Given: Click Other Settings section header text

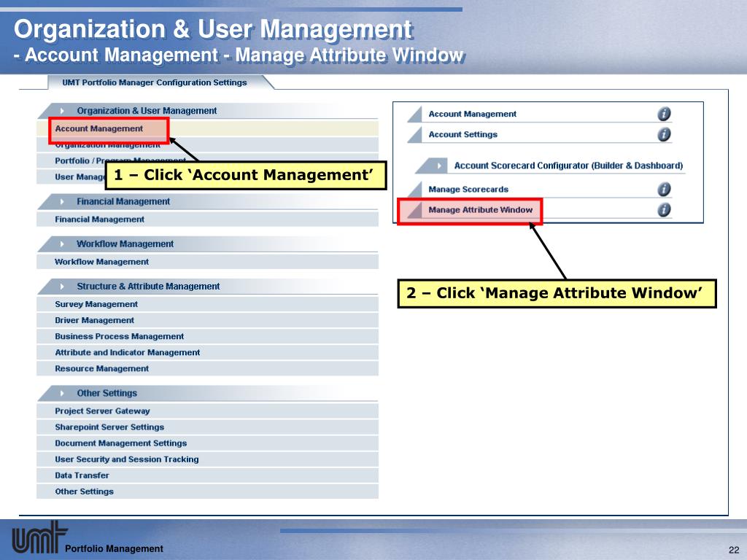Looking at the screenshot, I should (x=107, y=393).
